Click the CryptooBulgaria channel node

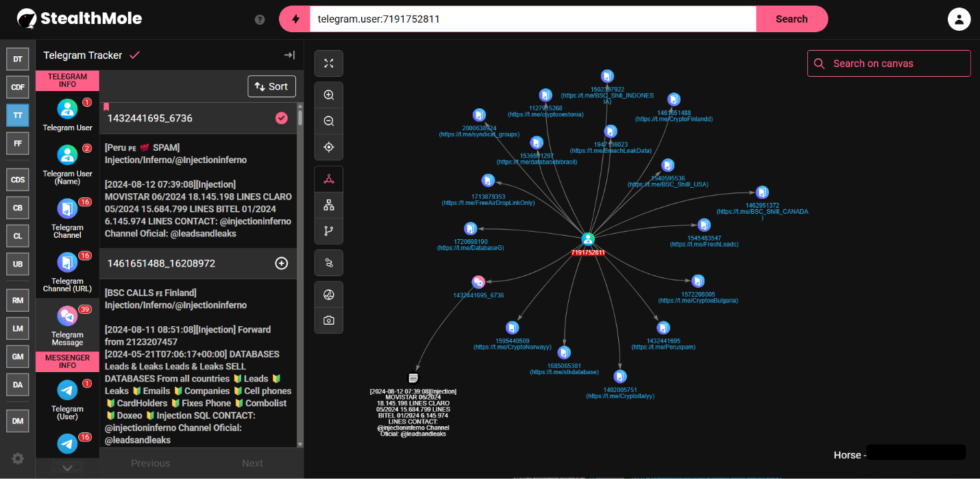click(698, 281)
